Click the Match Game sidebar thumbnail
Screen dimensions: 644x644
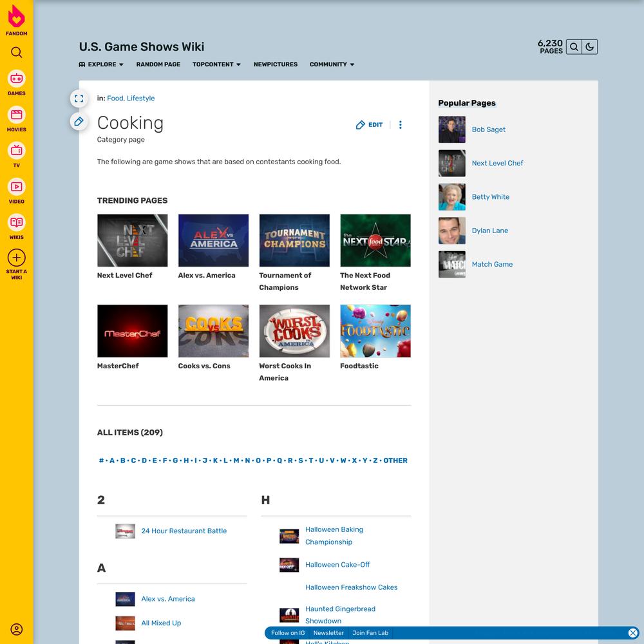[x=452, y=264]
